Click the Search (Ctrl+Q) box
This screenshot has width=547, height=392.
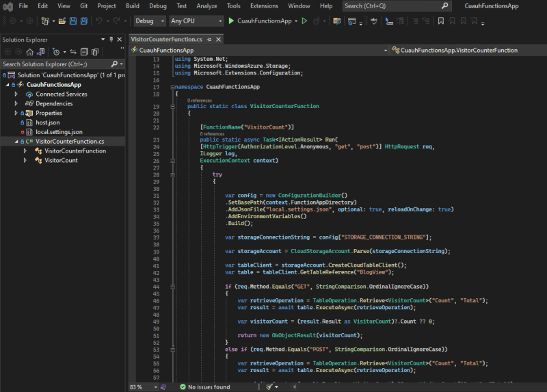tap(397, 6)
